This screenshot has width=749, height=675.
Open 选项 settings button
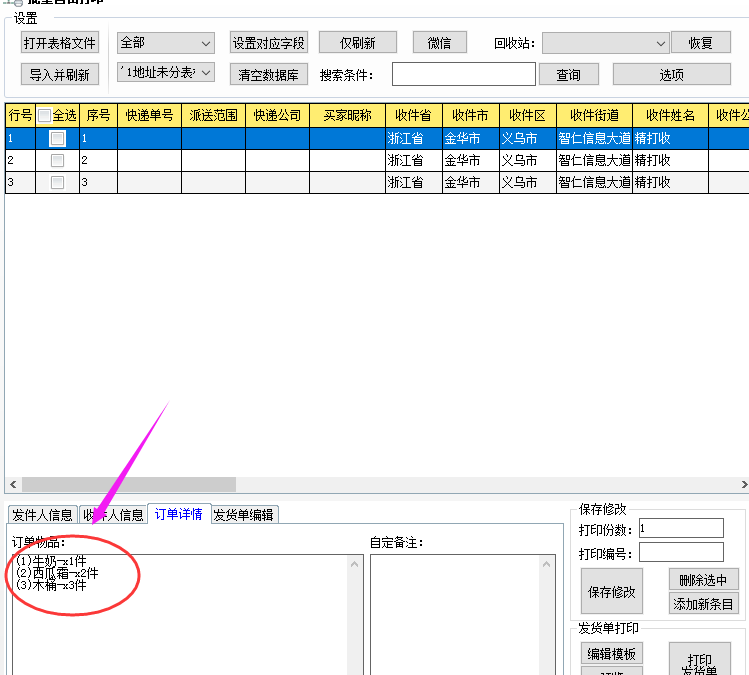click(671, 74)
